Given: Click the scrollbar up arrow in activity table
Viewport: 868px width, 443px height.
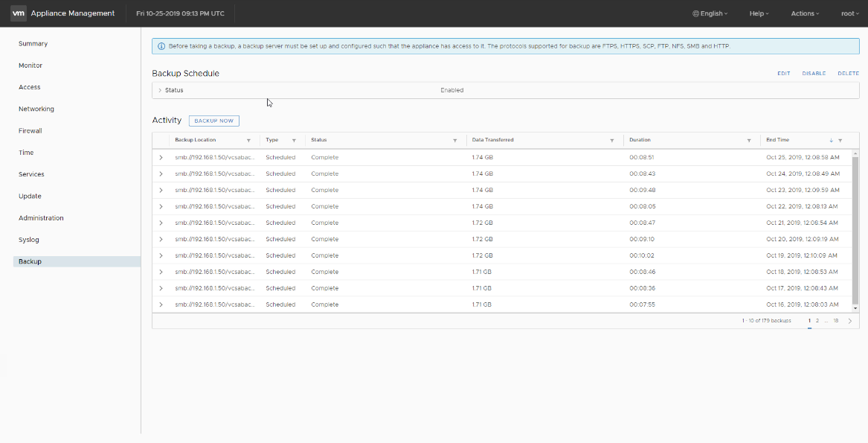Looking at the screenshot, I should click(855, 153).
